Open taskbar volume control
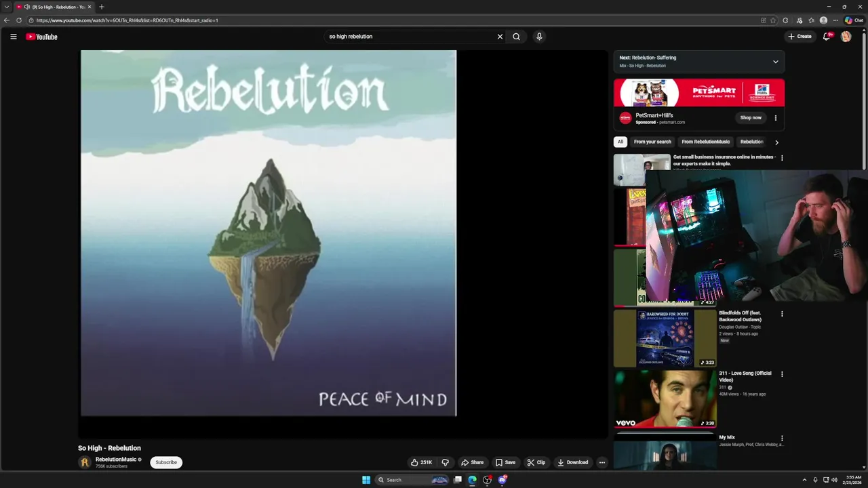Image resolution: width=868 pixels, height=488 pixels. pos(834,480)
